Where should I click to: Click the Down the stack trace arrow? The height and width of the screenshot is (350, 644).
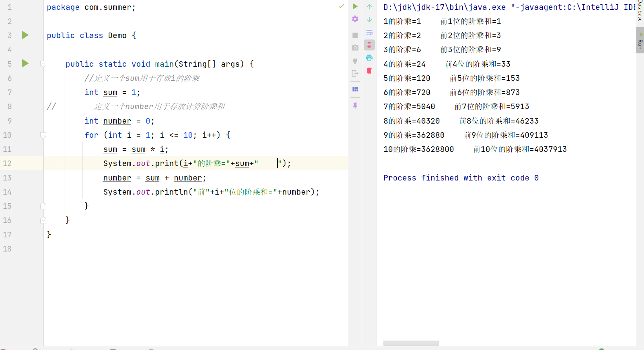click(369, 20)
